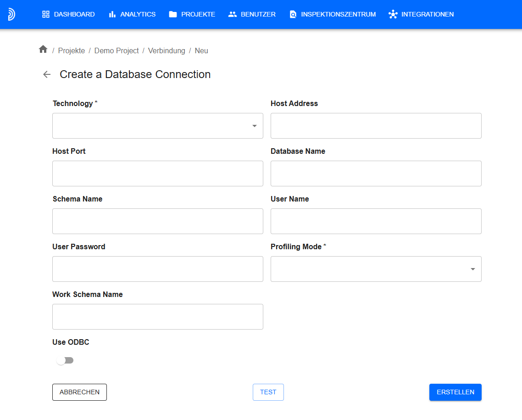Click the Benutzer people icon
Viewport: 522px width, 420px height.
tap(233, 14)
